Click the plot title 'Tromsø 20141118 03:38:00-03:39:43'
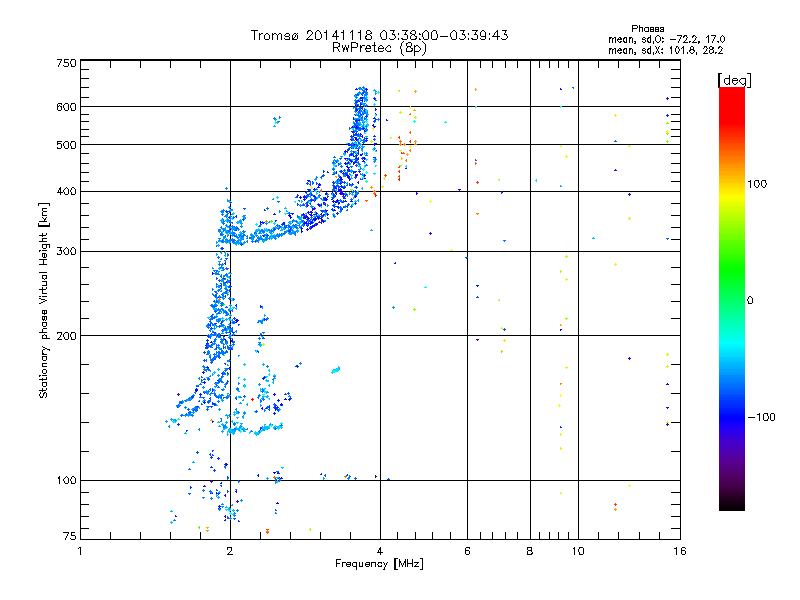 click(x=379, y=35)
